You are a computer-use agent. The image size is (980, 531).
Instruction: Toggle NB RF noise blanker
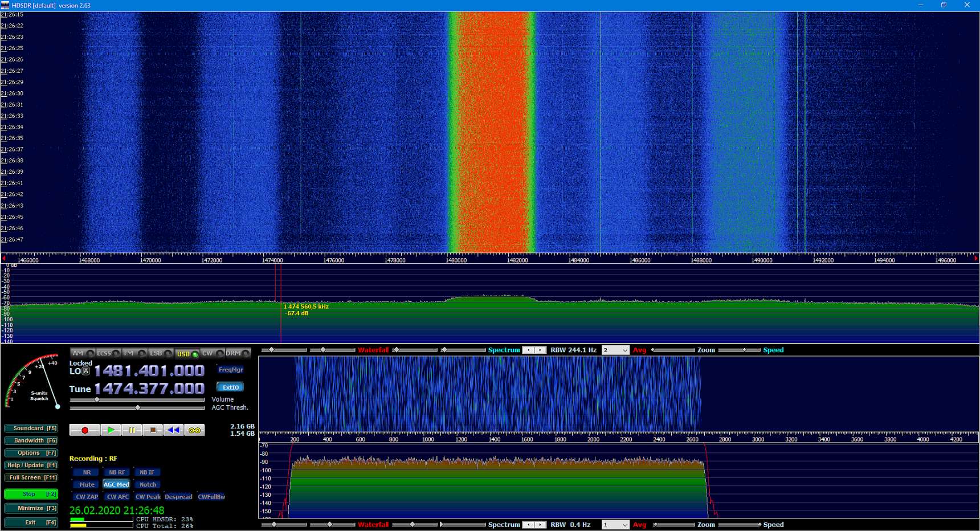[117, 472]
